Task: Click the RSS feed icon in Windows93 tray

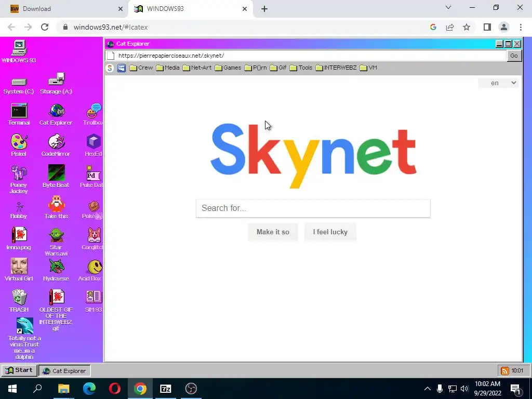Action: pos(505,370)
